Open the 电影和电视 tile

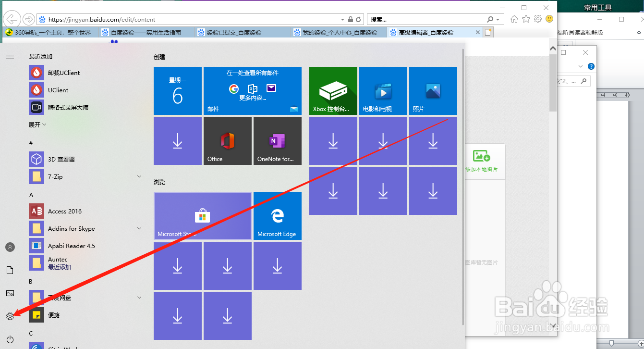click(383, 91)
